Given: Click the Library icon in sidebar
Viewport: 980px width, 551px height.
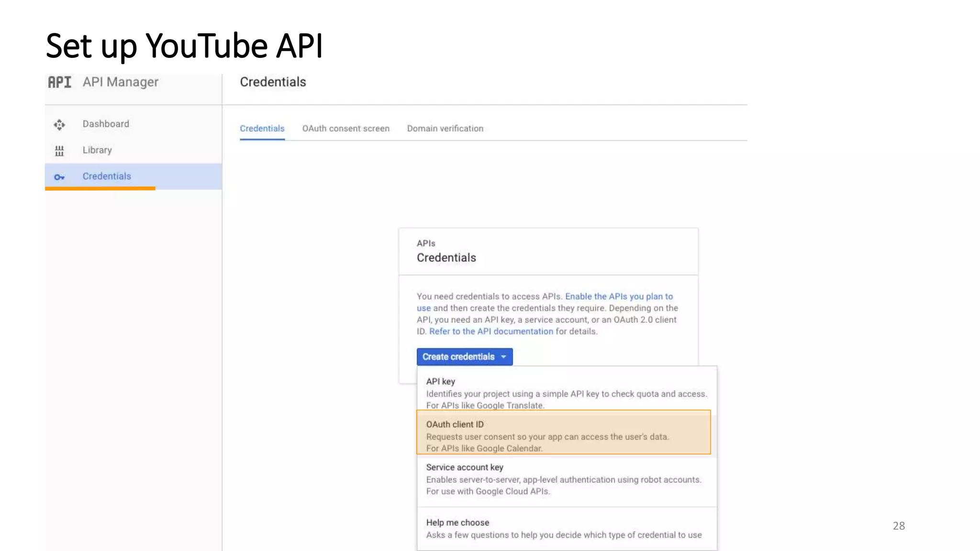Looking at the screenshot, I should (x=59, y=151).
